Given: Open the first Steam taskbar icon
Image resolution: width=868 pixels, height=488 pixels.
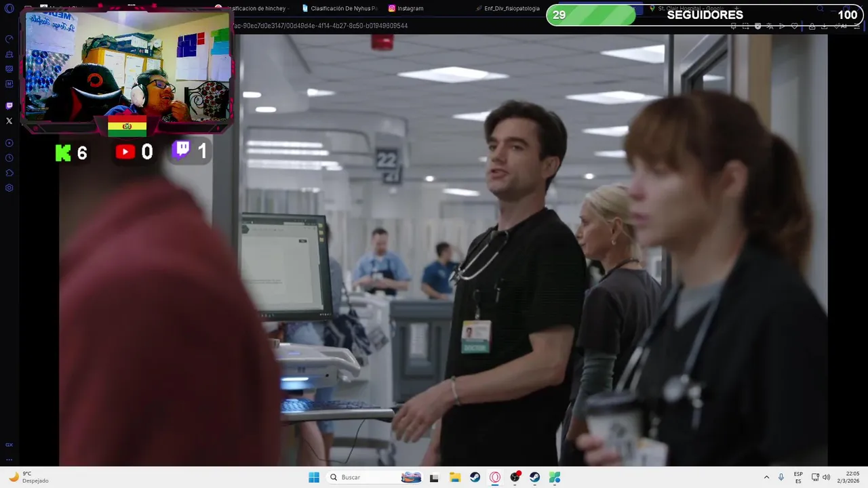Looking at the screenshot, I should [x=475, y=477].
